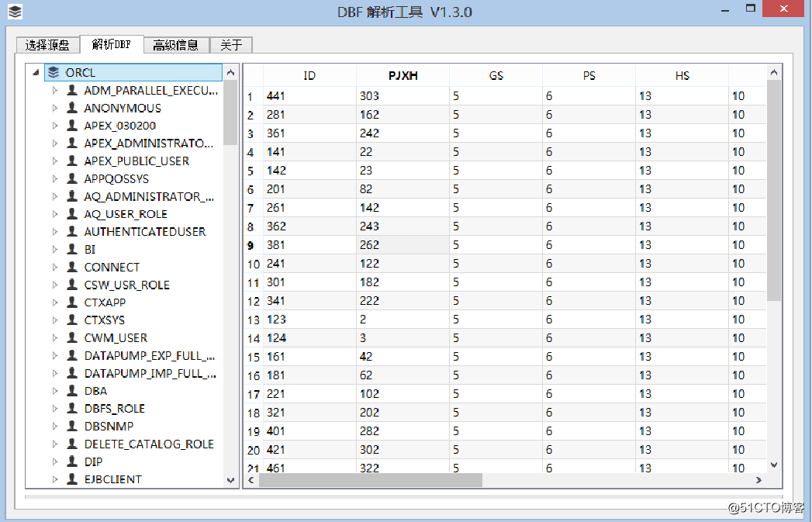Click the GS column header
The image size is (812, 522).
pos(496,75)
